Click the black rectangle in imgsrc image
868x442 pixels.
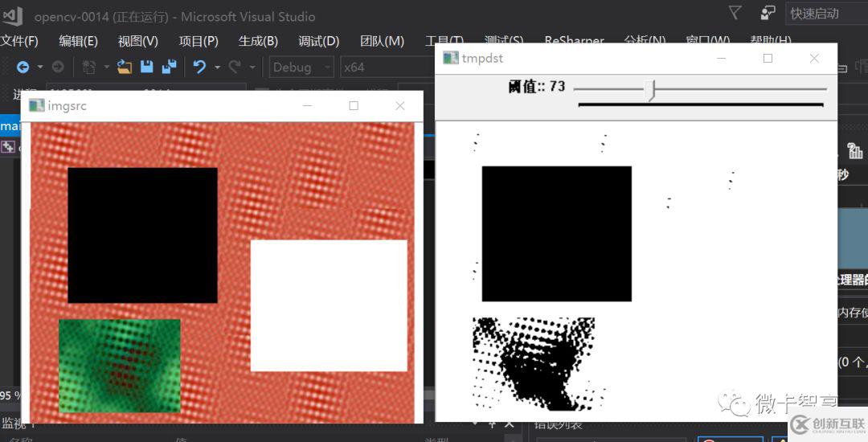(142, 235)
